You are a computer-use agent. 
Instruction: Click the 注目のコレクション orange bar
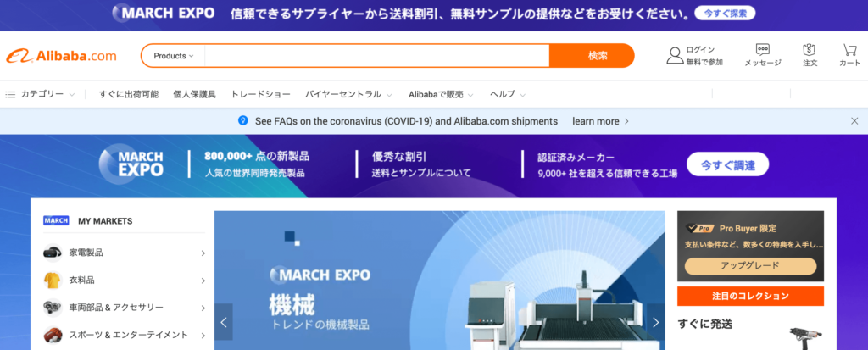[750, 296]
